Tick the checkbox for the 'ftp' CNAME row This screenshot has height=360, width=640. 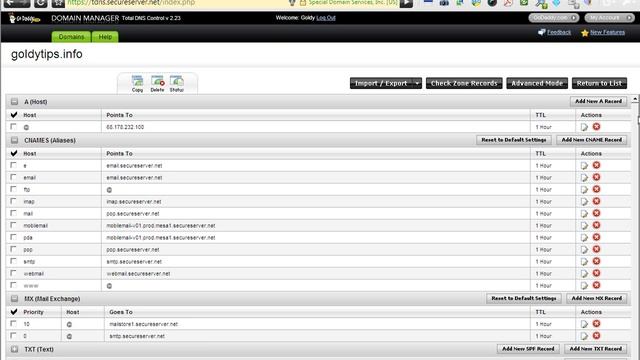(13, 189)
